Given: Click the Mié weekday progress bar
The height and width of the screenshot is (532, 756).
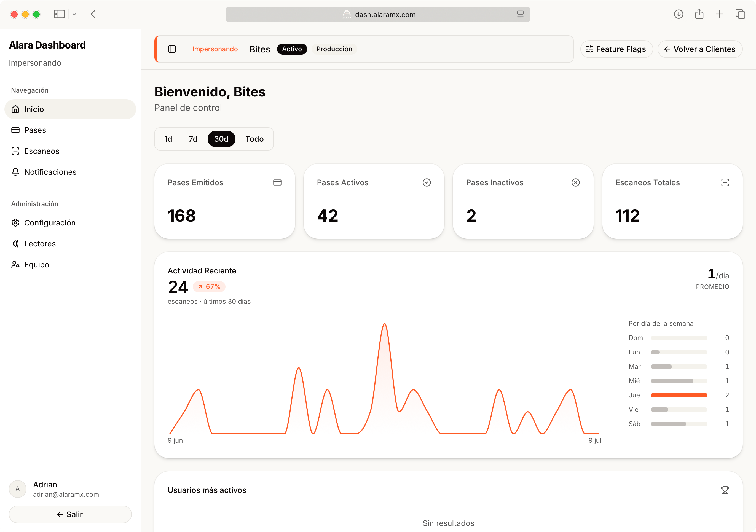Looking at the screenshot, I should click(679, 381).
